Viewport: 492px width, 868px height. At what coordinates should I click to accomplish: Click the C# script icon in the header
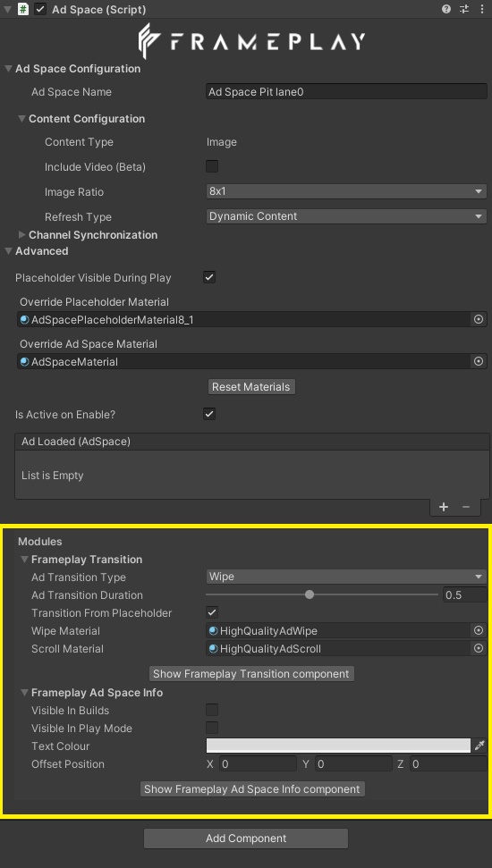point(23,9)
